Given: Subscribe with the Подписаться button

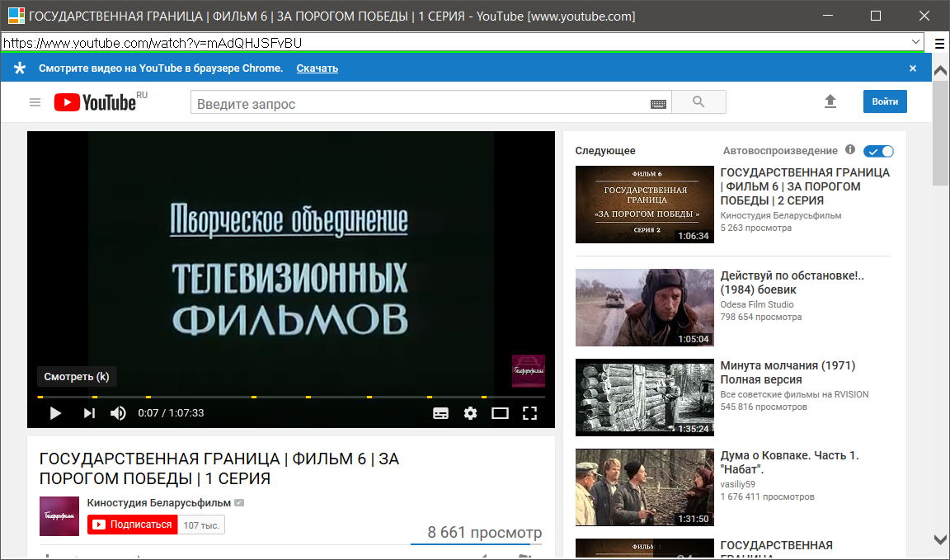Looking at the screenshot, I should click(133, 525).
